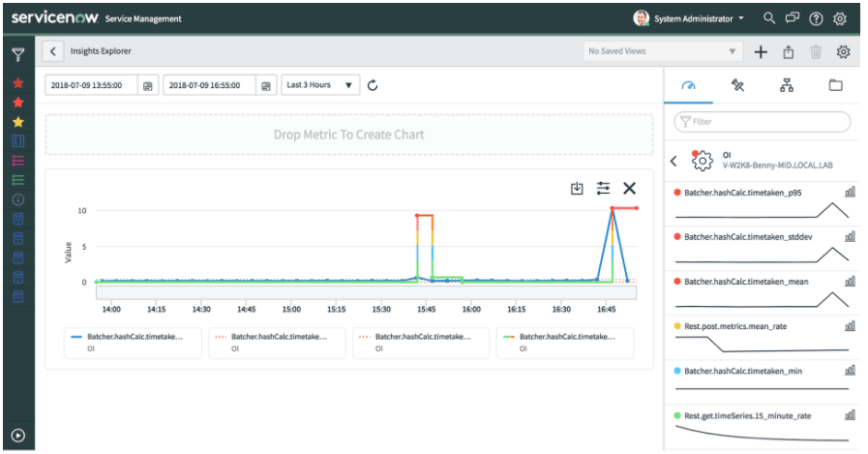Focus the metrics Filter field
Screen dimensions: 868x454
click(763, 122)
